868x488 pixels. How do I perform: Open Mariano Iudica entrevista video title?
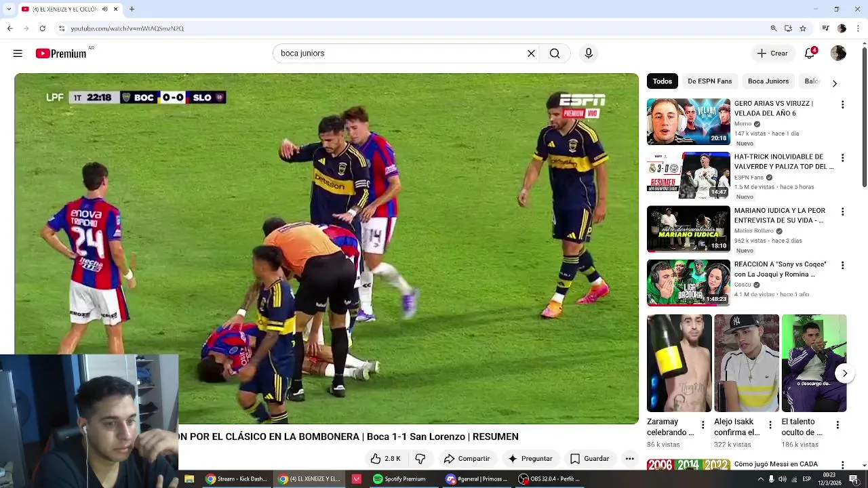point(779,216)
